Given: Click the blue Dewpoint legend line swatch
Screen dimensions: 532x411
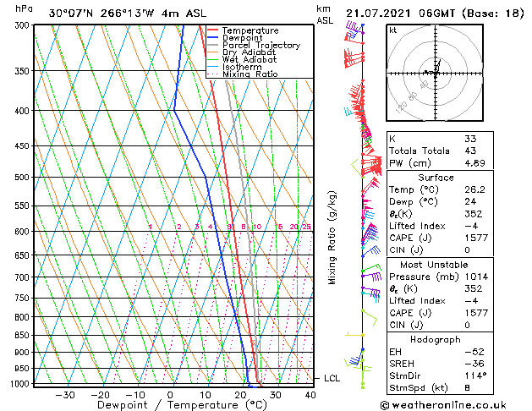Looking at the screenshot, I should tap(213, 38).
